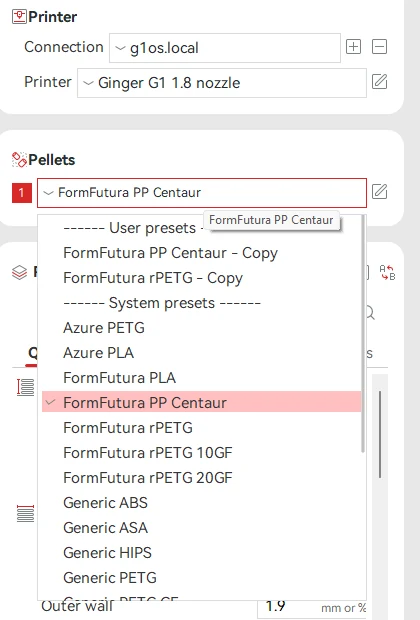Select highlighted FormFutura PP Centaur entry
The height and width of the screenshot is (620, 420).
tap(201, 402)
